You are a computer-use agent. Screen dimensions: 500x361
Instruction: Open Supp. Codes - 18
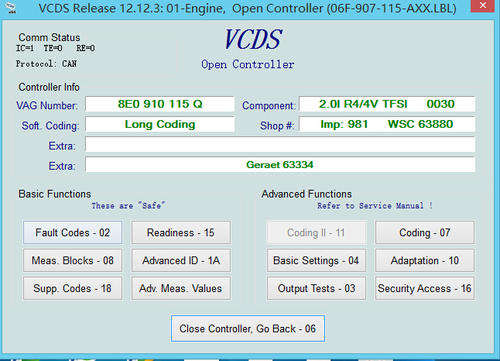tap(72, 288)
